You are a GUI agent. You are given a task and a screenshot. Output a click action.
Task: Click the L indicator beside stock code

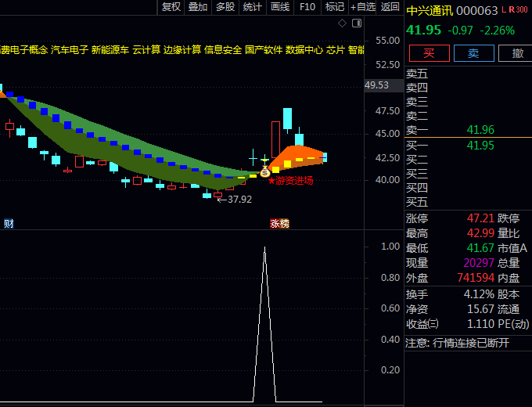(x=504, y=10)
